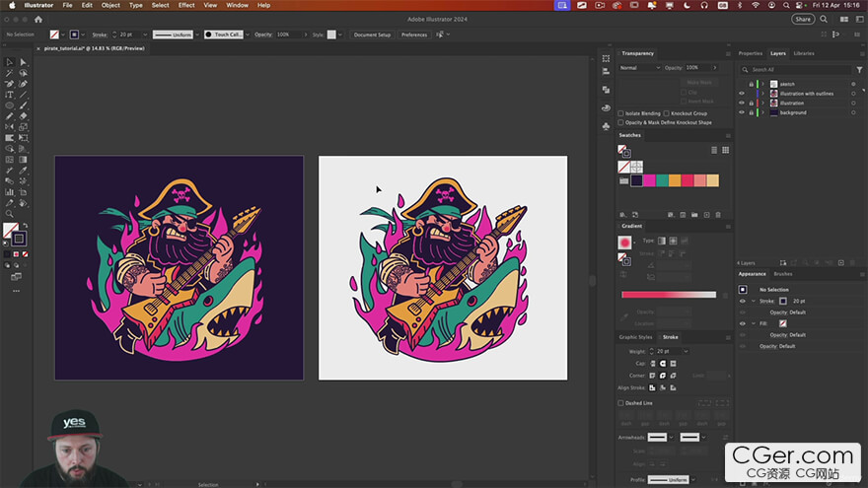Click the red-to-gray gradient slider bar
868x488 pixels.
(669, 295)
